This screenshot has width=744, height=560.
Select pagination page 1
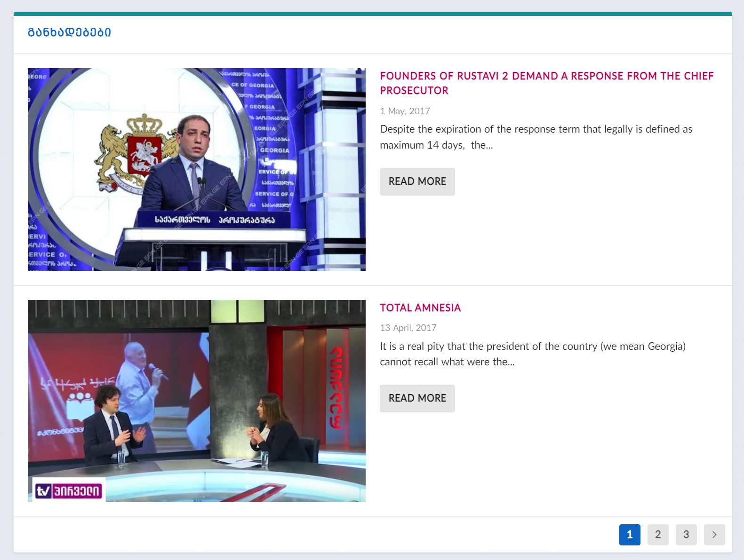(x=630, y=535)
